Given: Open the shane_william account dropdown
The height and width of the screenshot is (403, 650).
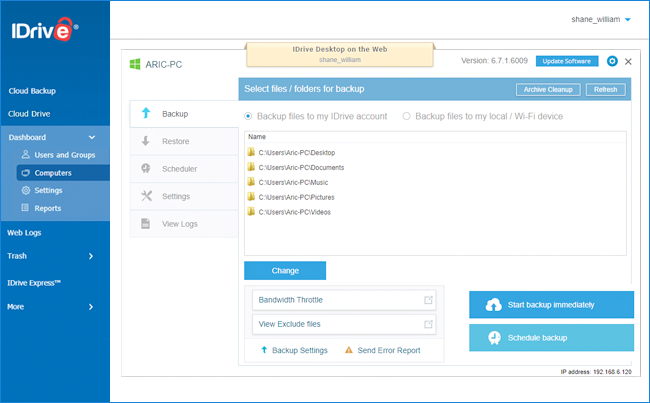Looking at the screenshot, I should click(x=628, y=19).
